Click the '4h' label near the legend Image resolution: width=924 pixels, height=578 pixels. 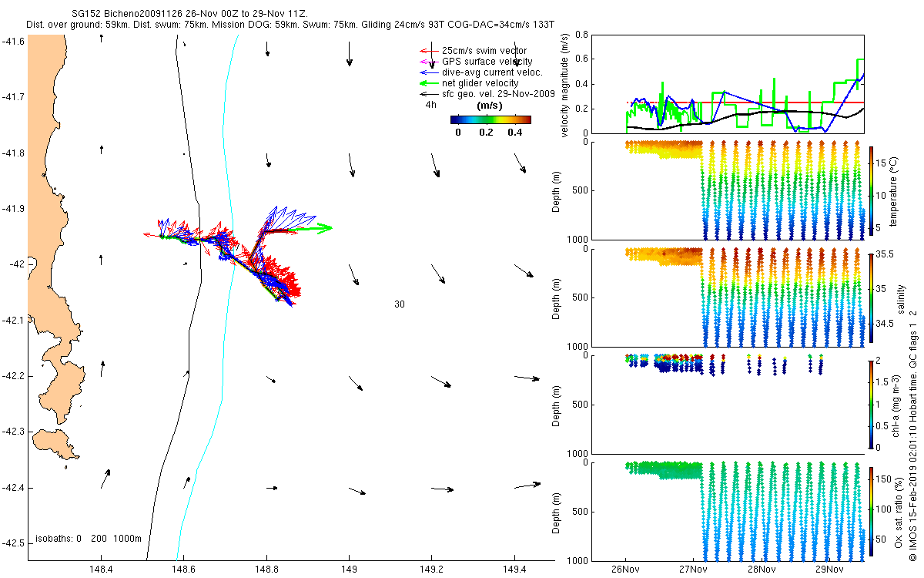[430, 105]
